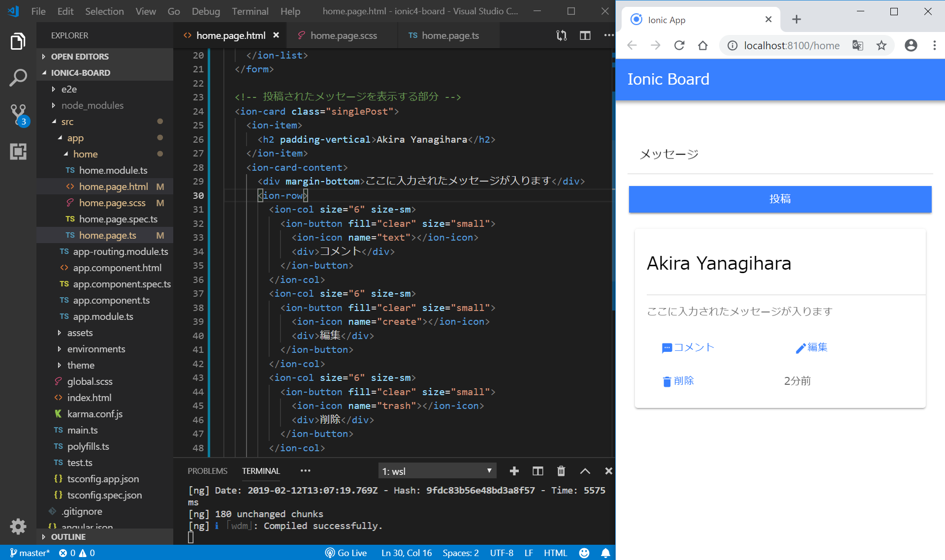945x560 pixels.
Task: Click the Chrome translate page icon
Action: coord(858,45)
